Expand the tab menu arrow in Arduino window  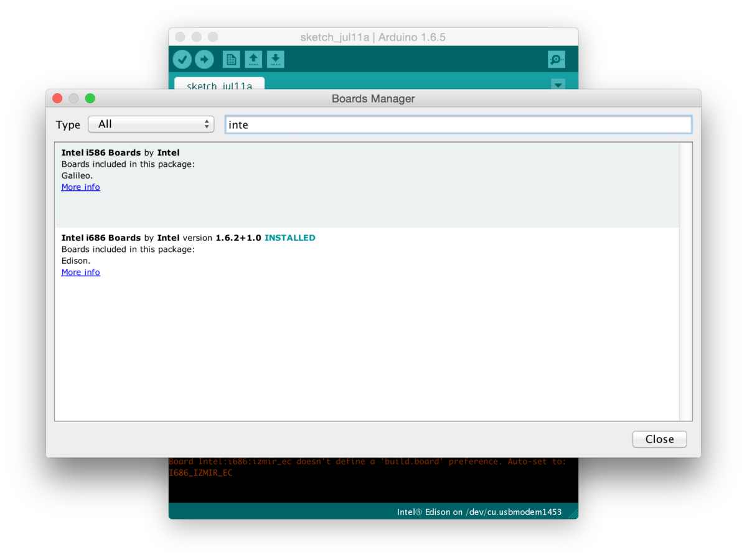[558, 84]
